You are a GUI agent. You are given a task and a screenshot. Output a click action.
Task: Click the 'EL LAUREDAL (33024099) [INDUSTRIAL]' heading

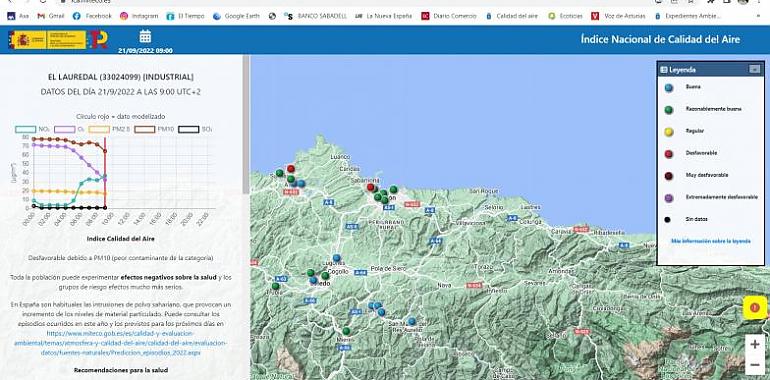point(121,77)
